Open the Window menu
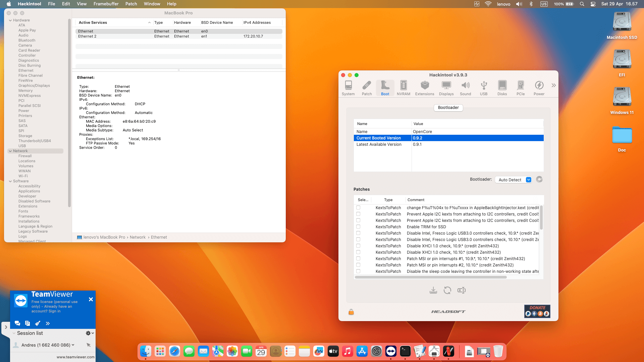Image resolution: width=644 pixels, height=362 pixels. click(x=152, y=4)
